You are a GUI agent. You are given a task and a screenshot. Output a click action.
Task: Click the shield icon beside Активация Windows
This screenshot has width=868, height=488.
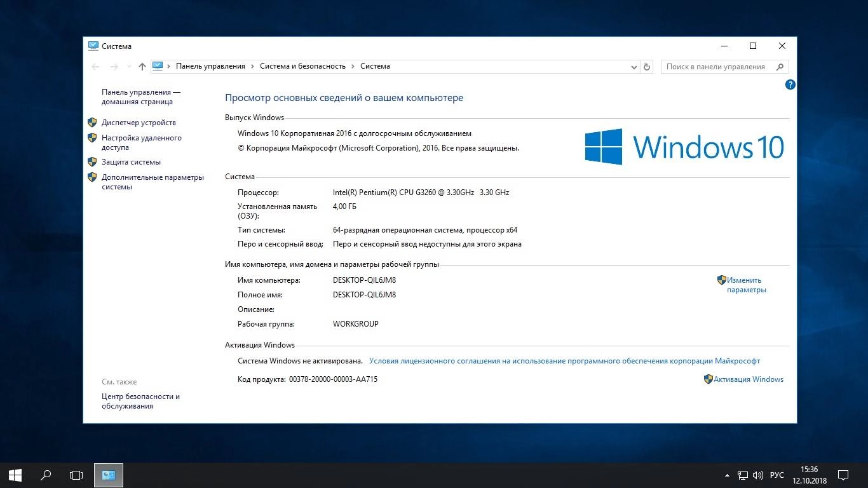pyautogui.click(x=709, y=379)
